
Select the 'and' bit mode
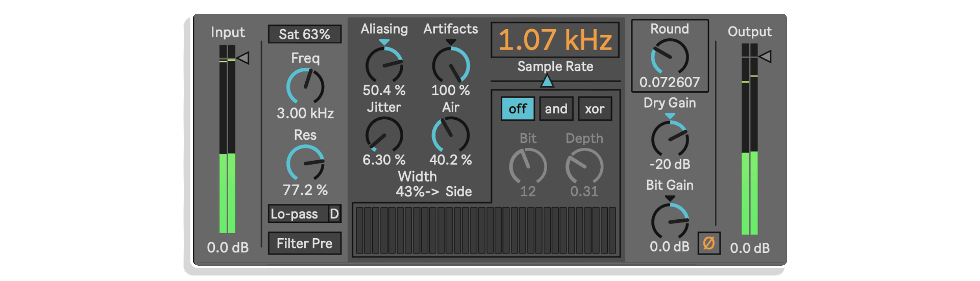[556, 109]
